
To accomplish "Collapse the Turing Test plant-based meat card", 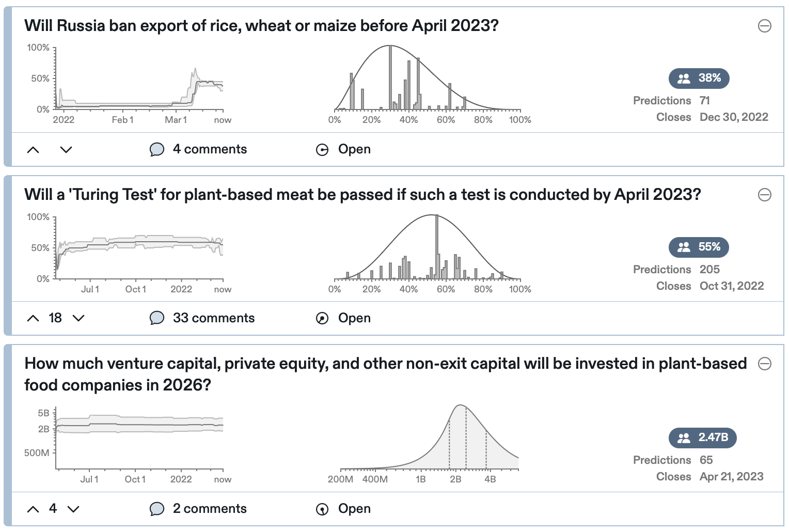I will point(764,195).
